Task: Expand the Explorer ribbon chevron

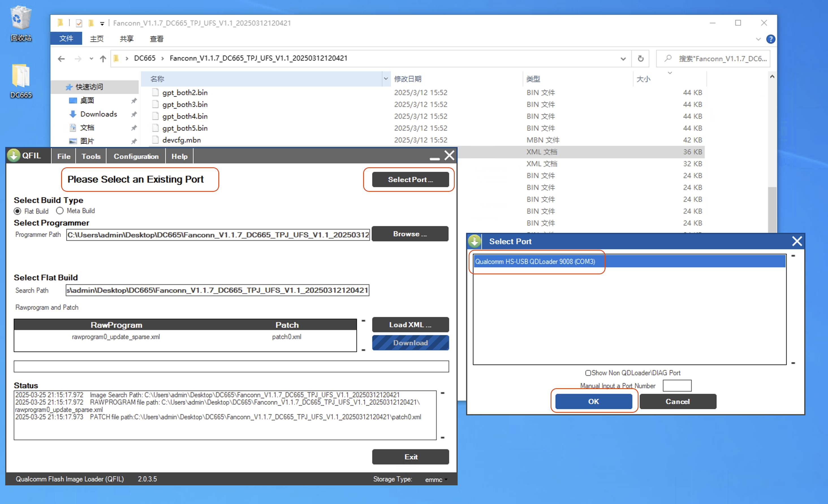Action: click(758, 39)
